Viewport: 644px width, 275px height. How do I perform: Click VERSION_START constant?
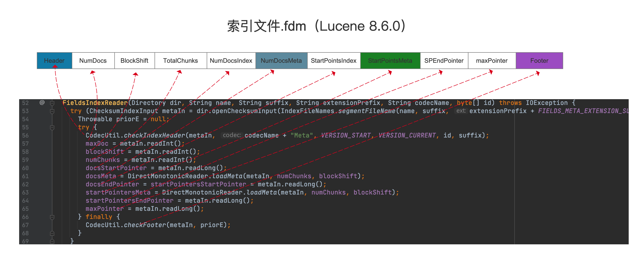pos(346,135)
